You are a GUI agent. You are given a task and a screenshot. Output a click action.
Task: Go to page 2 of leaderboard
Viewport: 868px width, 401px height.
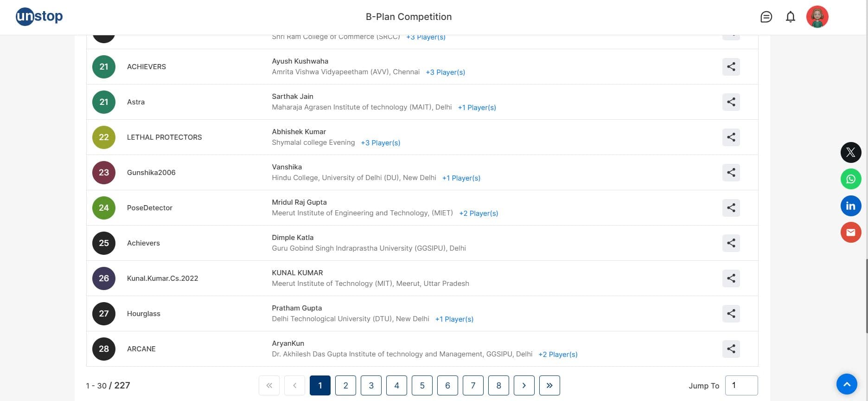pyautogui.click(x=345, y=386)
